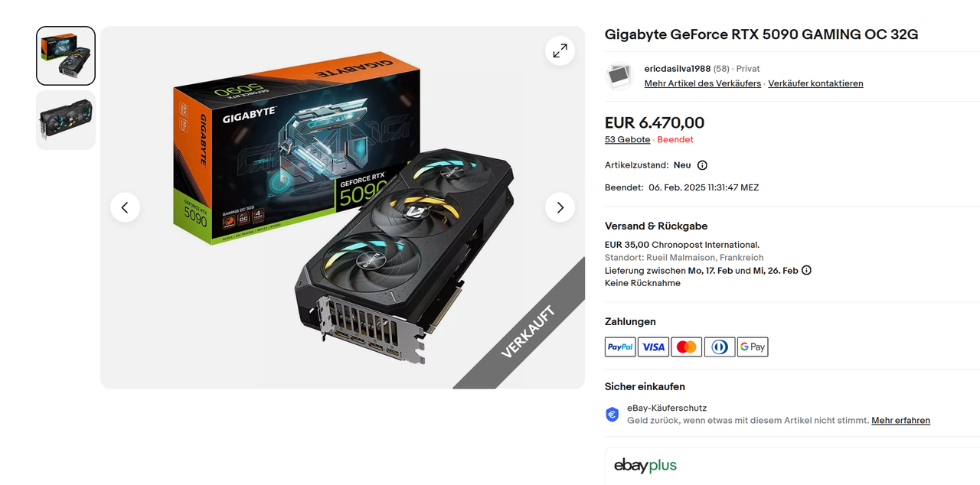This screenshot has height=485, width=980.
Task: Go to the previous product image arrow
Action: (125, 207)
